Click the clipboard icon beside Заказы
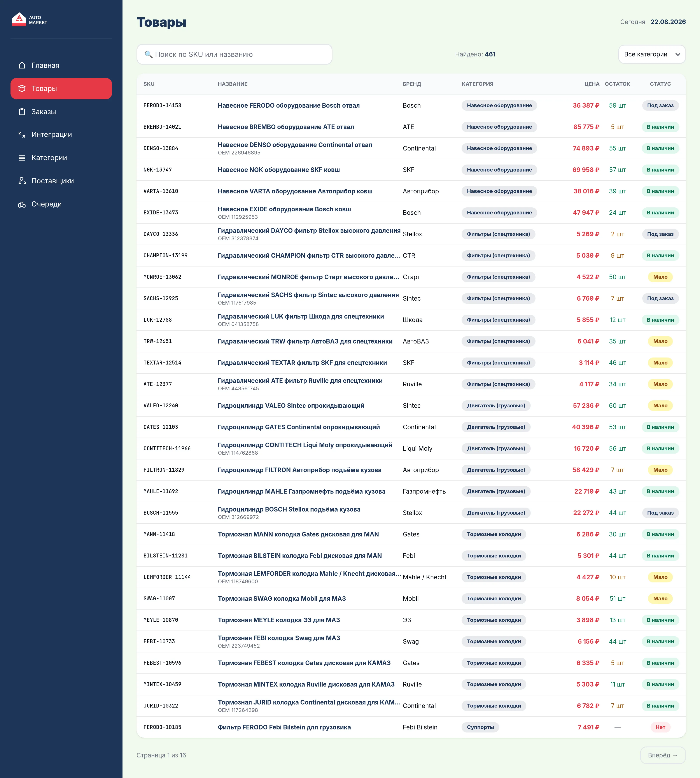The height and width of the screenshot is (778, 700). coord(22,112)
